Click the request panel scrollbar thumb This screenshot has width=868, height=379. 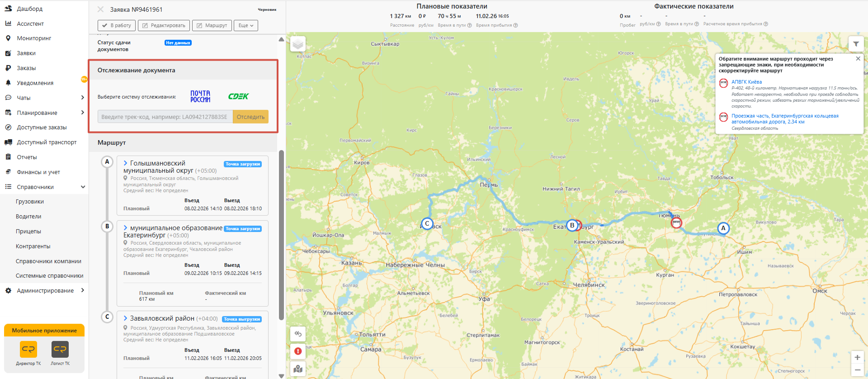pos(281,235)
